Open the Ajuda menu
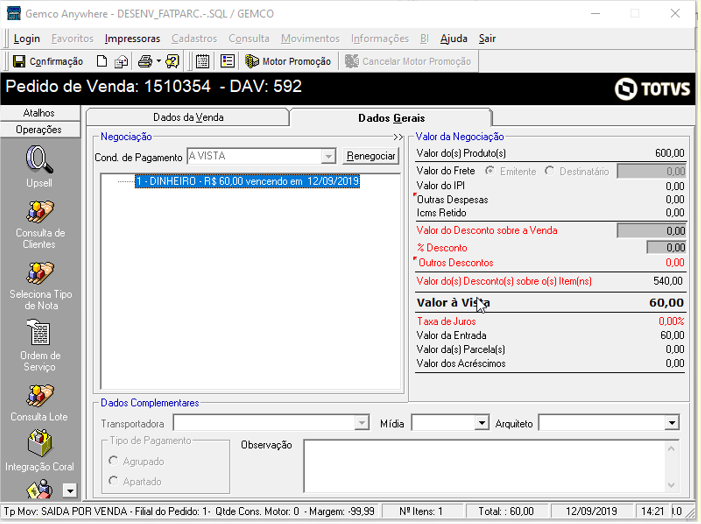Viewport: 701px width, 524px height. point(454,38)
